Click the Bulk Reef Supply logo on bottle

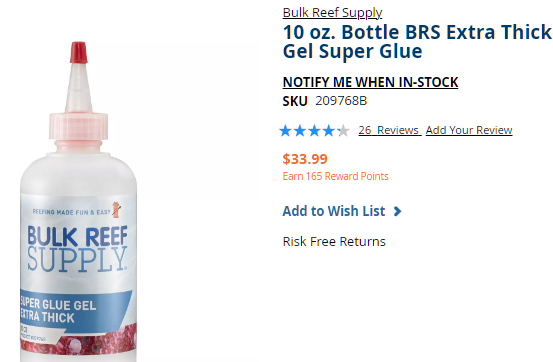click(x=77, y=248)
